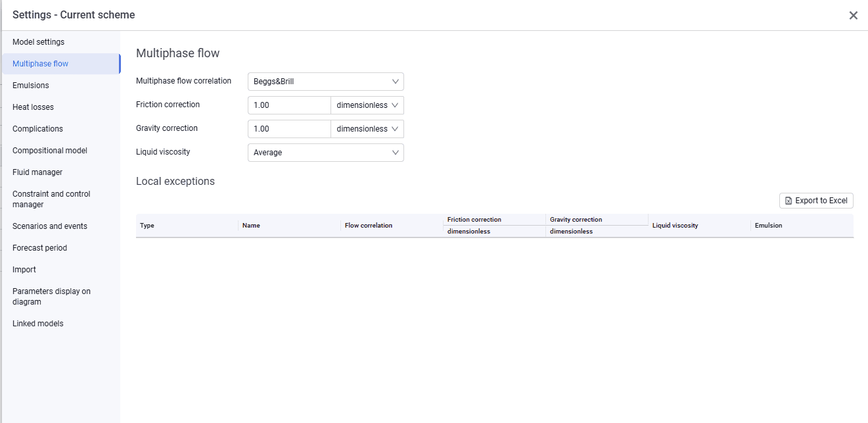Click the Settings - Current scheme title

[x=74, y=15]
